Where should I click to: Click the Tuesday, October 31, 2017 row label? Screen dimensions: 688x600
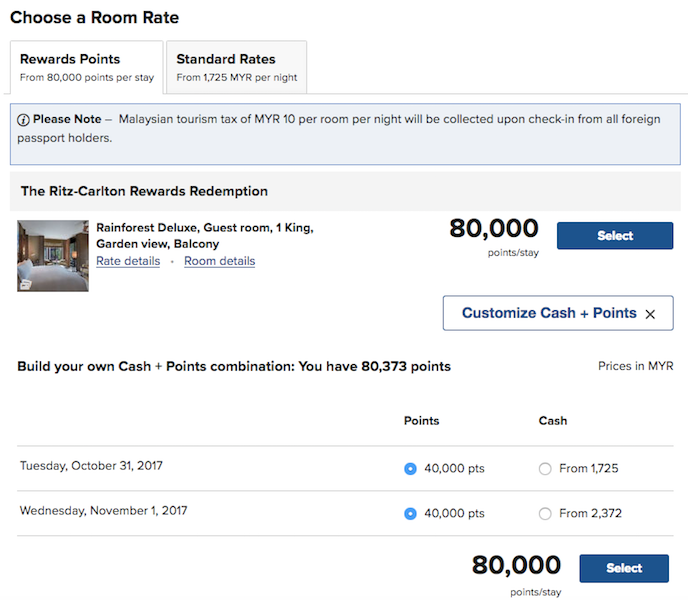point(91,466)
